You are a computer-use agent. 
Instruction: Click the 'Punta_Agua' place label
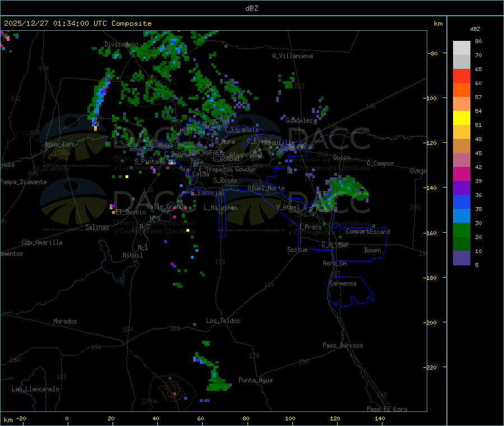point(255,380)
